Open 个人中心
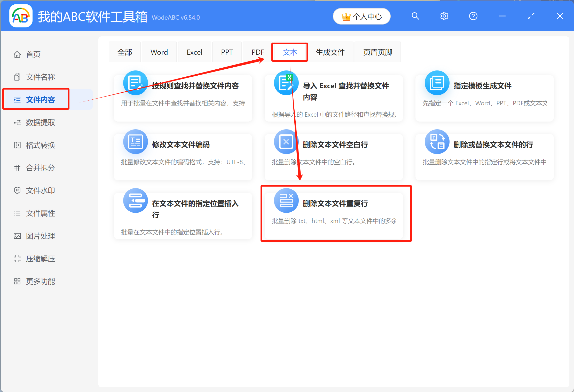Image resolution: width=574 pixels, height=392 pixels. 361,16
